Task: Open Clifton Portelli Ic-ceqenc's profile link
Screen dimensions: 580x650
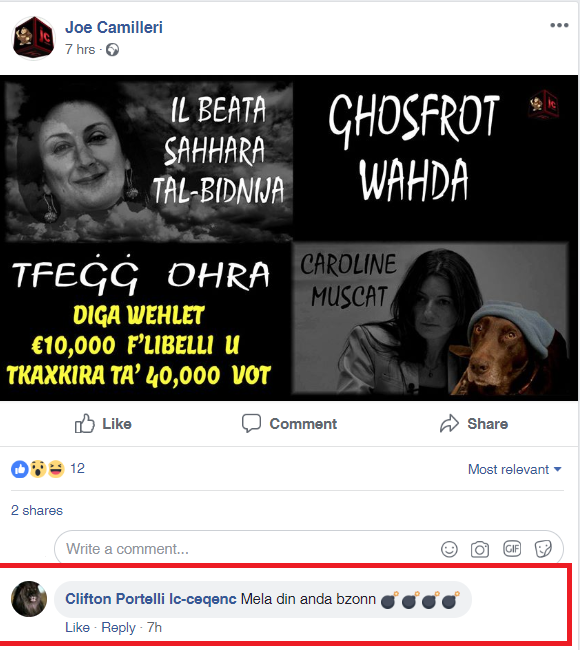Action: point(150,599)
